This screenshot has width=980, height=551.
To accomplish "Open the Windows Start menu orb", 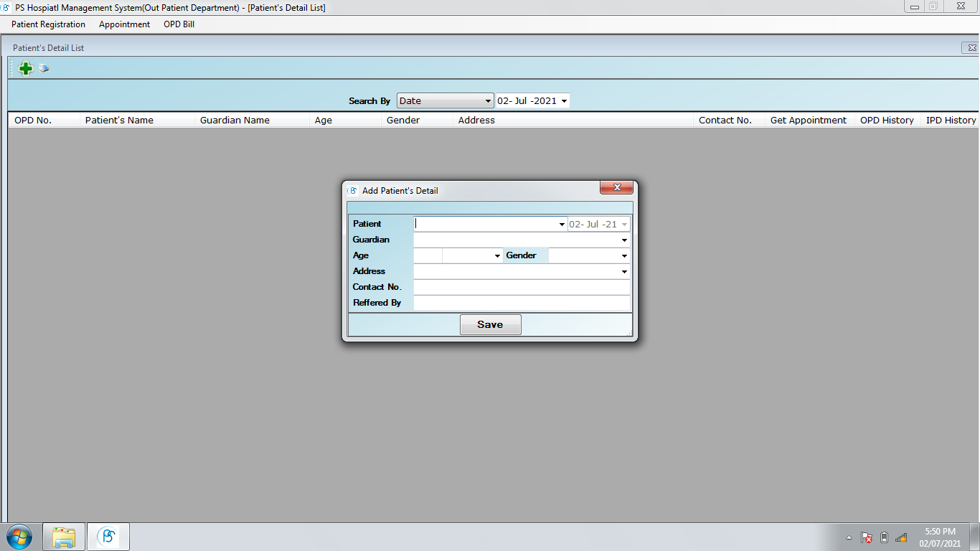I will [19, 537].
